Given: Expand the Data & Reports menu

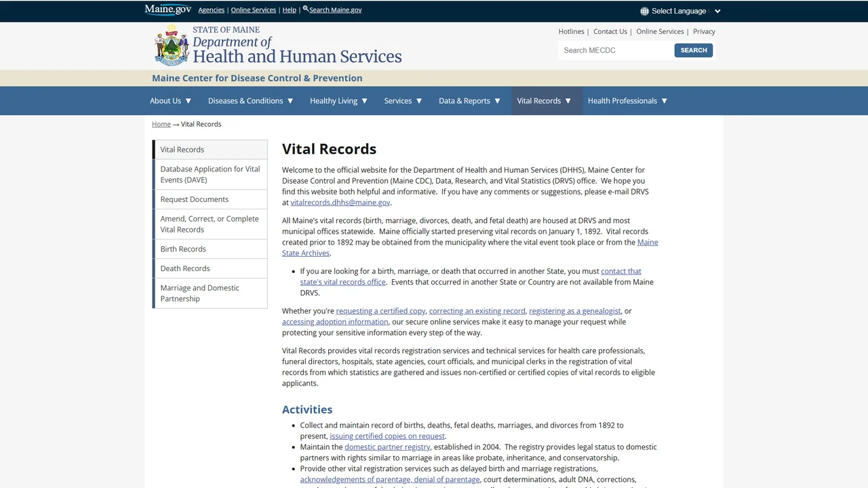Looking at the screenshot, I should [x=469, y=101].
